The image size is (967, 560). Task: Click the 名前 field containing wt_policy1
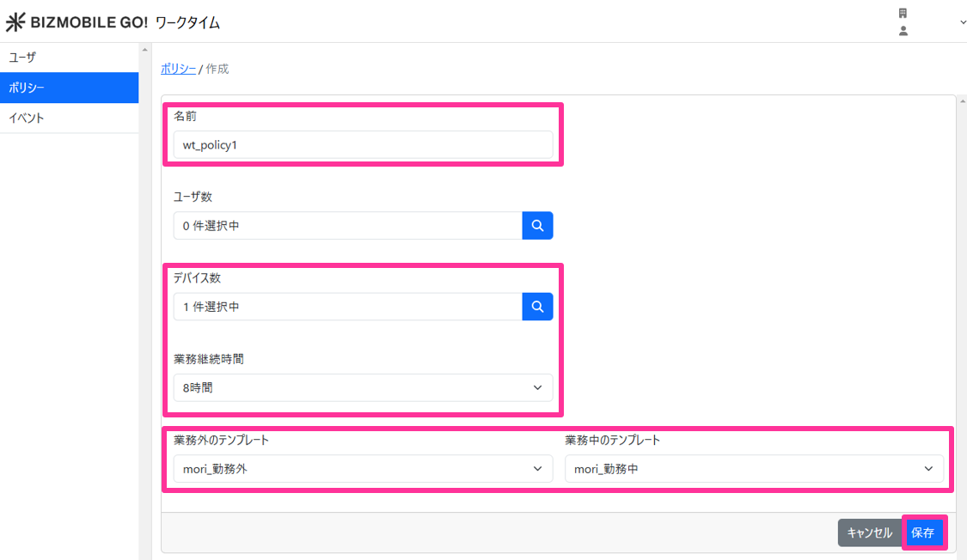[x=363, y=145]
